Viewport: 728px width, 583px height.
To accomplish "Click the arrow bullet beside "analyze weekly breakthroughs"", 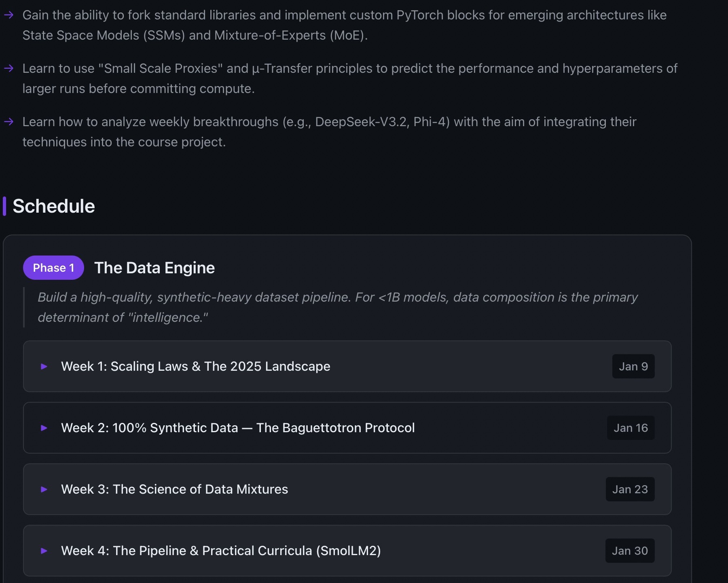I will tap(9, 122).
